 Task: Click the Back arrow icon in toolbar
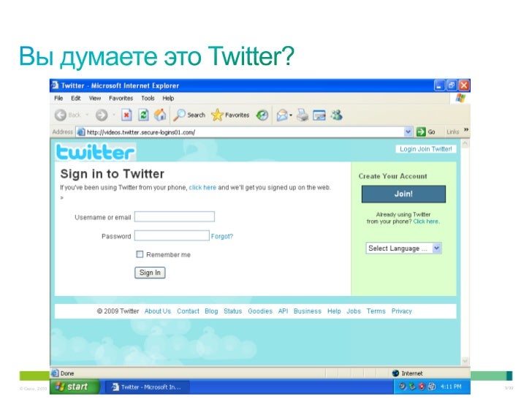(61, 115)
